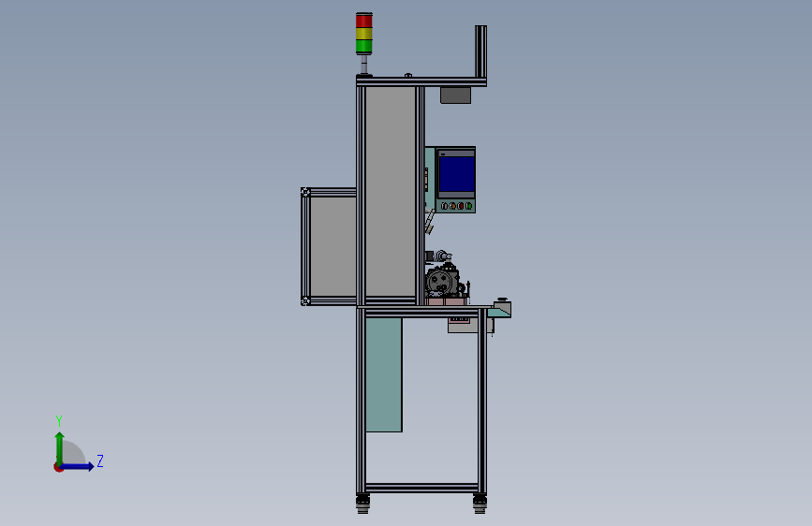Select the front leveling foot under the right leg

tap(480, 504)
